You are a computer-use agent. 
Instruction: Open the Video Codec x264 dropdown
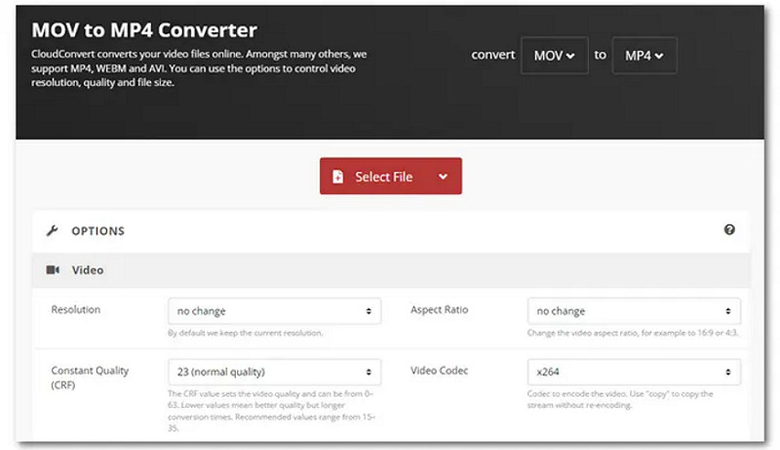click(x=634, y=372)
